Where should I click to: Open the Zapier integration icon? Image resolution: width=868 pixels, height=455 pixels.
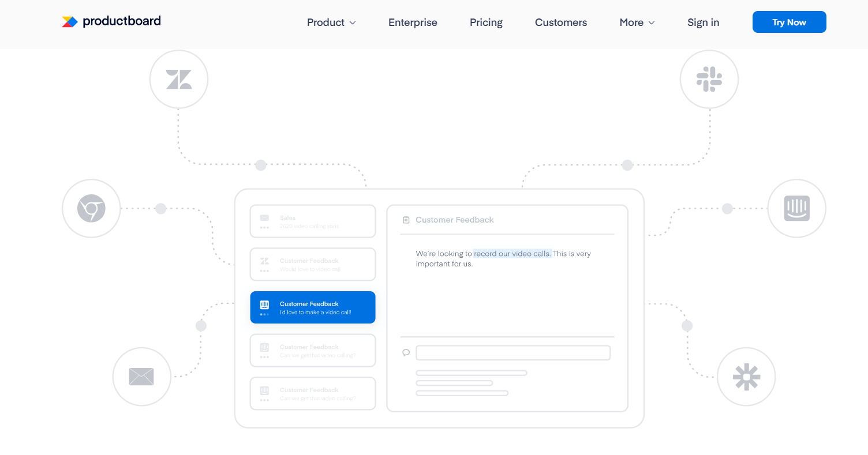click(747, 377)
